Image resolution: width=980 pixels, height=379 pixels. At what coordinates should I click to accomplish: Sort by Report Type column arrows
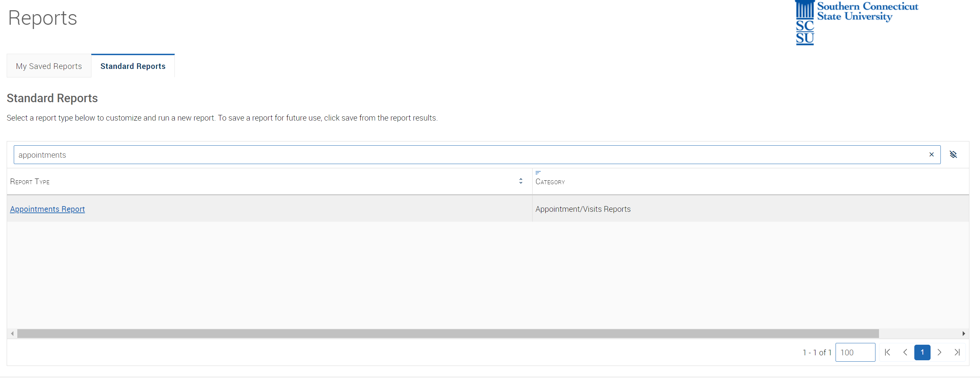[x=521, y=181]
